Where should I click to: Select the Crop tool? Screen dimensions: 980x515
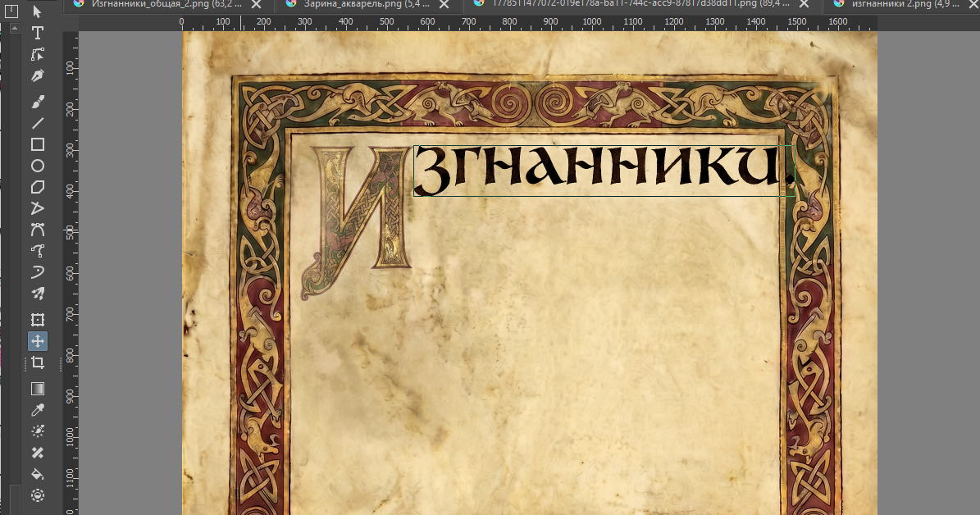point(38,362)
